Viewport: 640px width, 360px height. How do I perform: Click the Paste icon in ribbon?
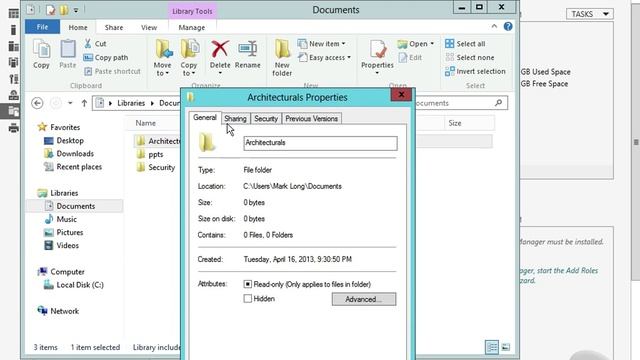[x=68, y=55]
